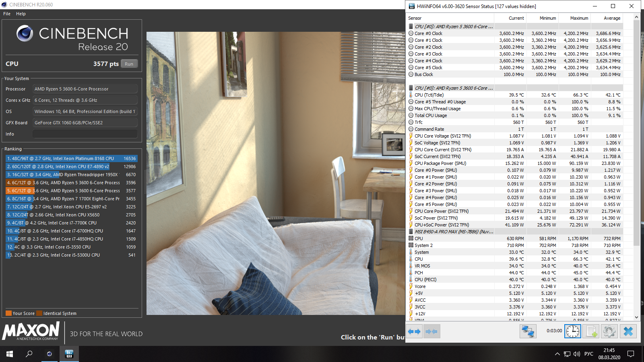Screen dimensions: 644x362
Task: Select the System 2 fan speed row
Action: pos(515,245)
